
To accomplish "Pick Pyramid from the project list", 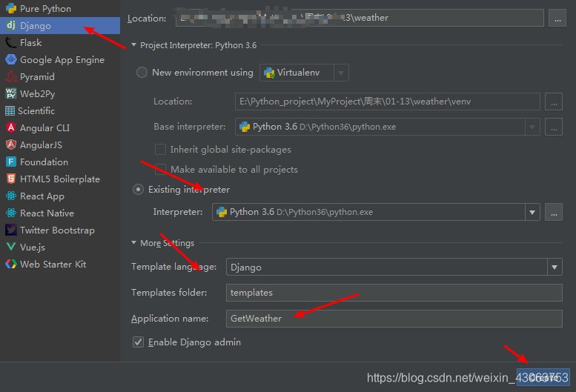I will (60, 76).
